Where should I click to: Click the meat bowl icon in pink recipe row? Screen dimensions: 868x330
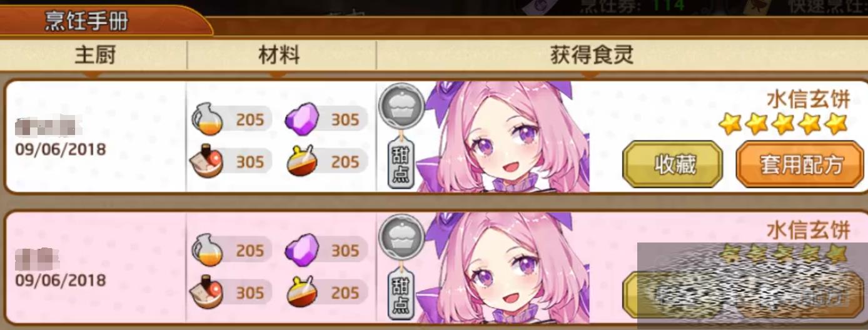pos(207,293)
